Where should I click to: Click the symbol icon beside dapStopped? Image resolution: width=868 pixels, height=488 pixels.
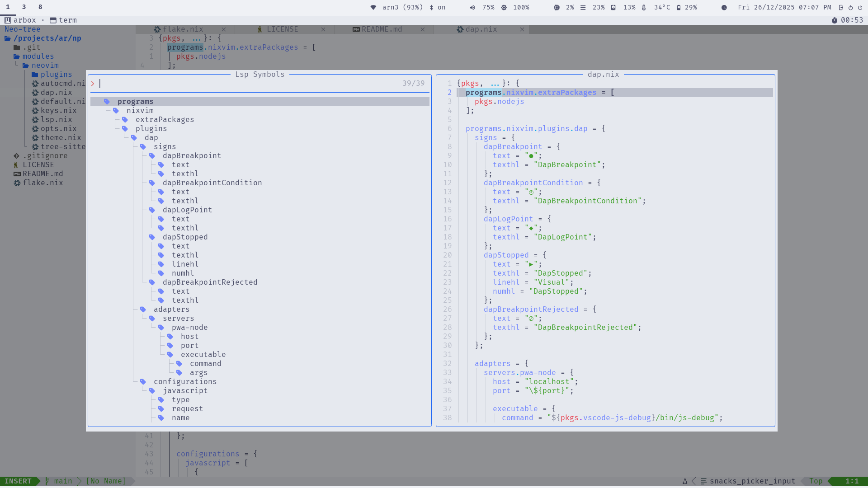pos(152,237)
